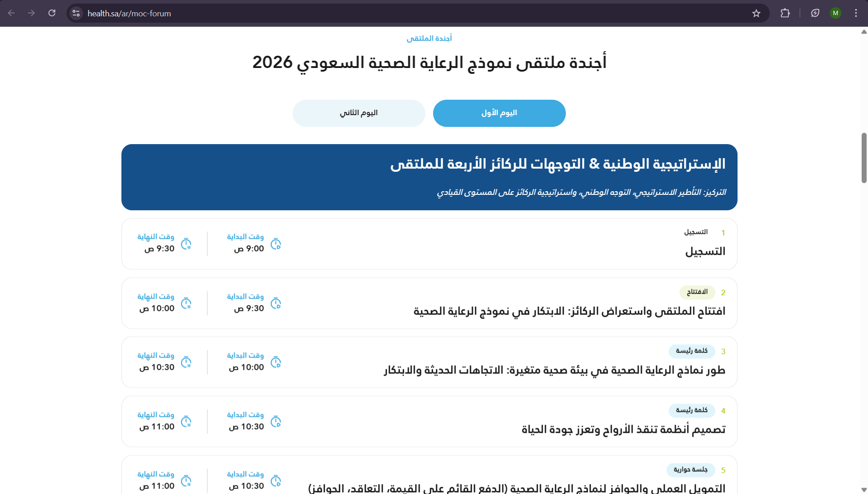Switch to the اليوم الثاني tab
This screenshot has height=494, width=868.
point(359,113)
